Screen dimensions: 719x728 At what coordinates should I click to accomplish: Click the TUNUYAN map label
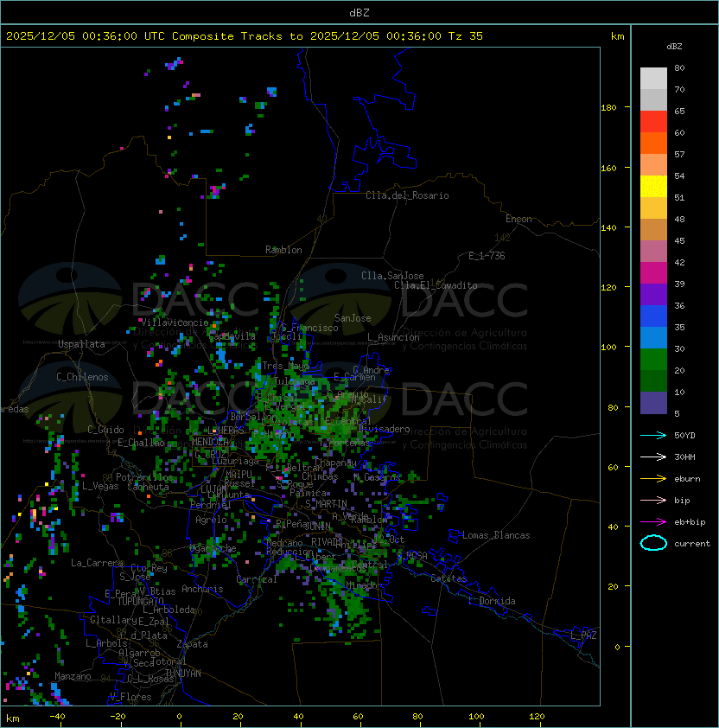pos(183,674)
